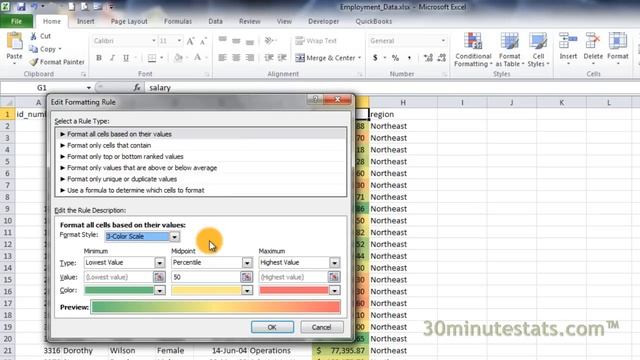The width and height of the screenshot is (640, 360).
Task: Click the Copy icon
Action: click(33, 49)
